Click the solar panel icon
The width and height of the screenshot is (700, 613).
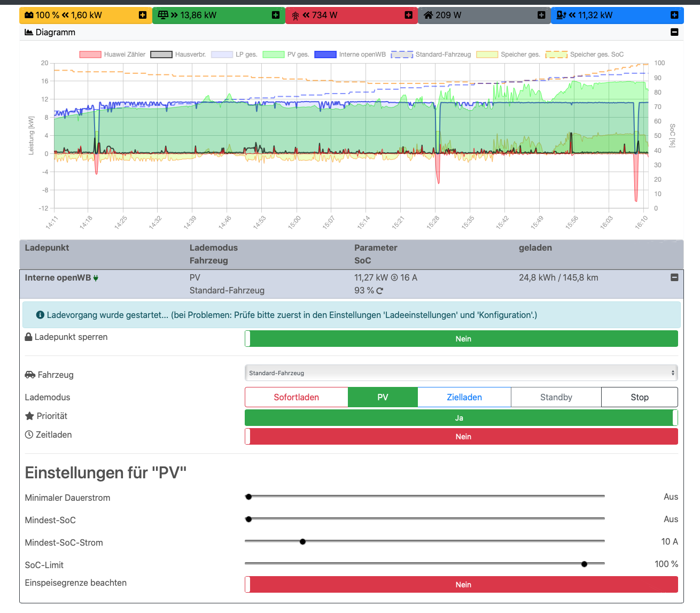click(x=163, y=15)
